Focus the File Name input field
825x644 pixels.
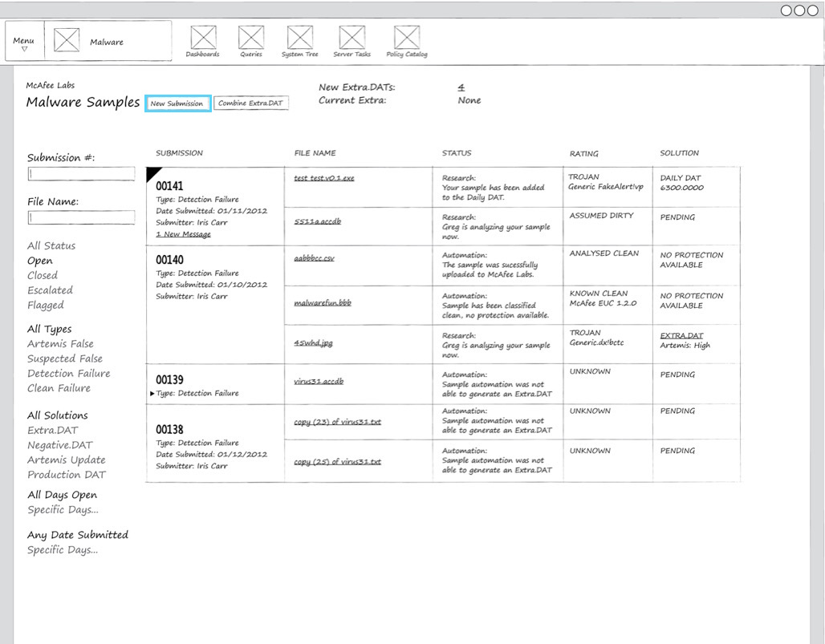[82, 217]
